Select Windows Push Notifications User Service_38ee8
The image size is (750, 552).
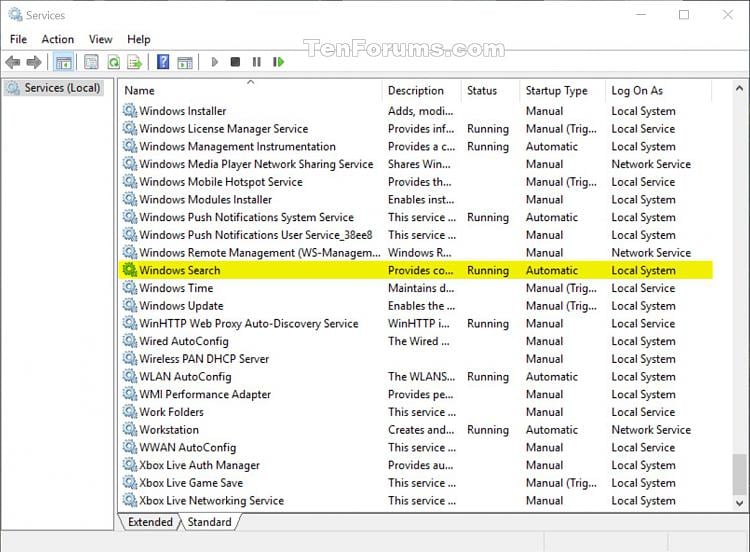coord(416,235)
